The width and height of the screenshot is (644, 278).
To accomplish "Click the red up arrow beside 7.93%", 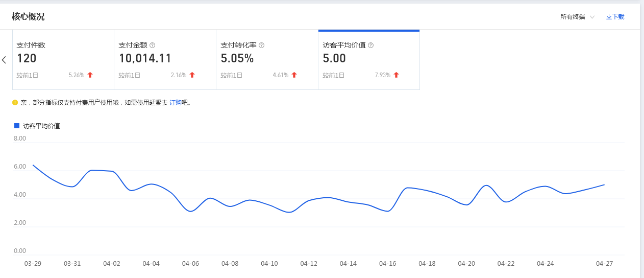I will (397, 75).
